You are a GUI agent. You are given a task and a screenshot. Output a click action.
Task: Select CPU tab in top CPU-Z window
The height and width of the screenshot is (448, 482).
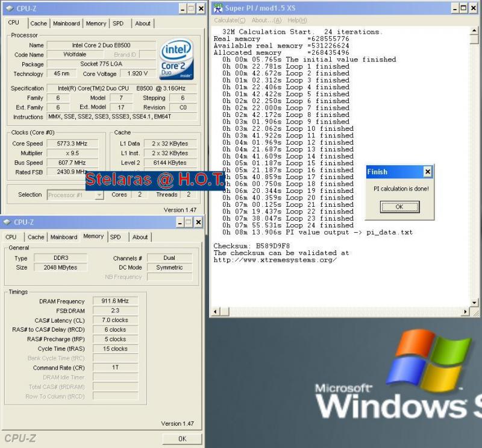[x=13, y=22]
